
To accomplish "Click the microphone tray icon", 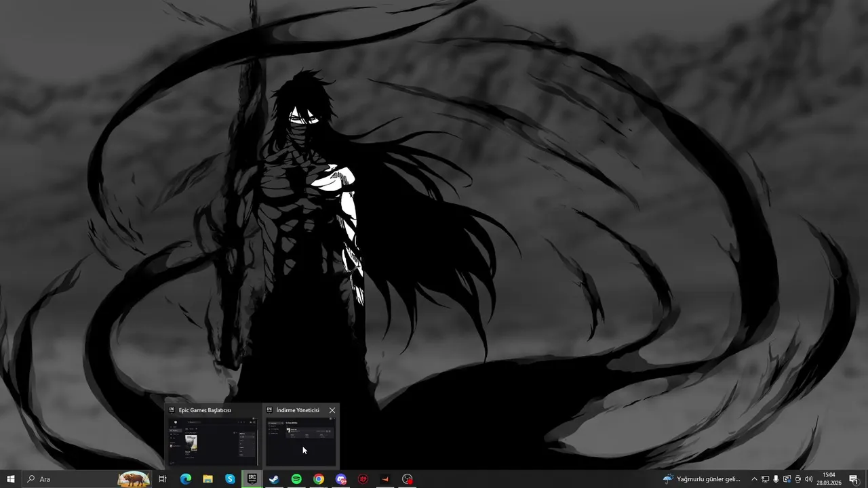I will click(776, 479).
